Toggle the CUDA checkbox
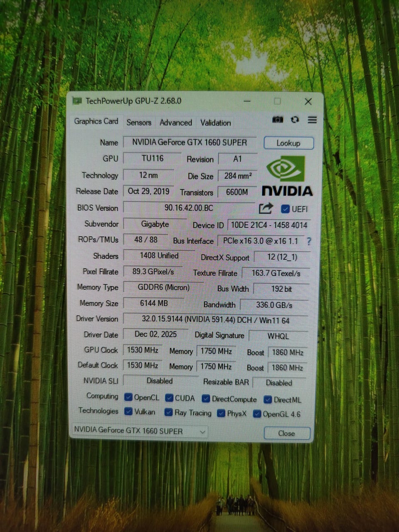Image resolution: width=399 pixels, height=532 pixels. coord(169,398)
